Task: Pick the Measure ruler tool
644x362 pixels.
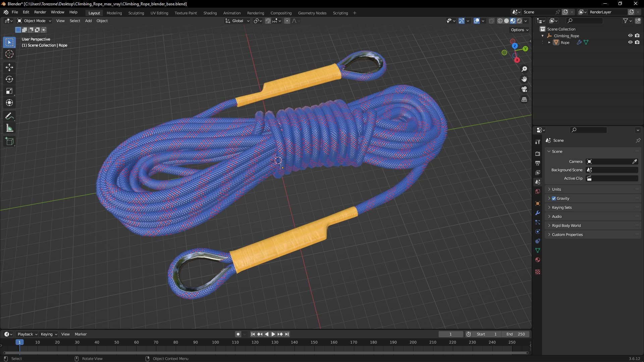Action: click(9, 128)
